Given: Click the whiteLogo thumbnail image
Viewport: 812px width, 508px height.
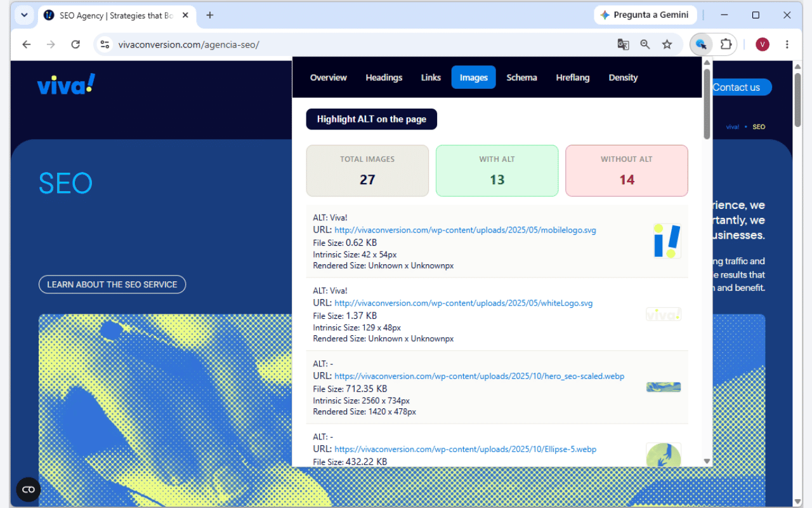Looking at the screenshot, I should (664, 314).
